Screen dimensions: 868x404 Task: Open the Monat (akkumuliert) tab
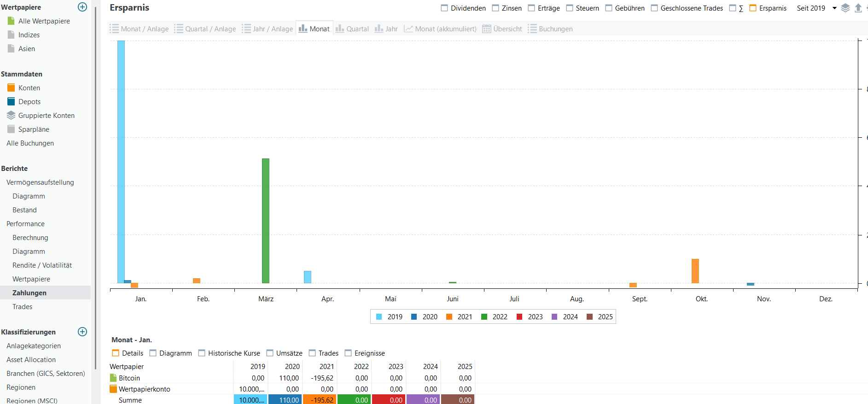click(440, 29)
